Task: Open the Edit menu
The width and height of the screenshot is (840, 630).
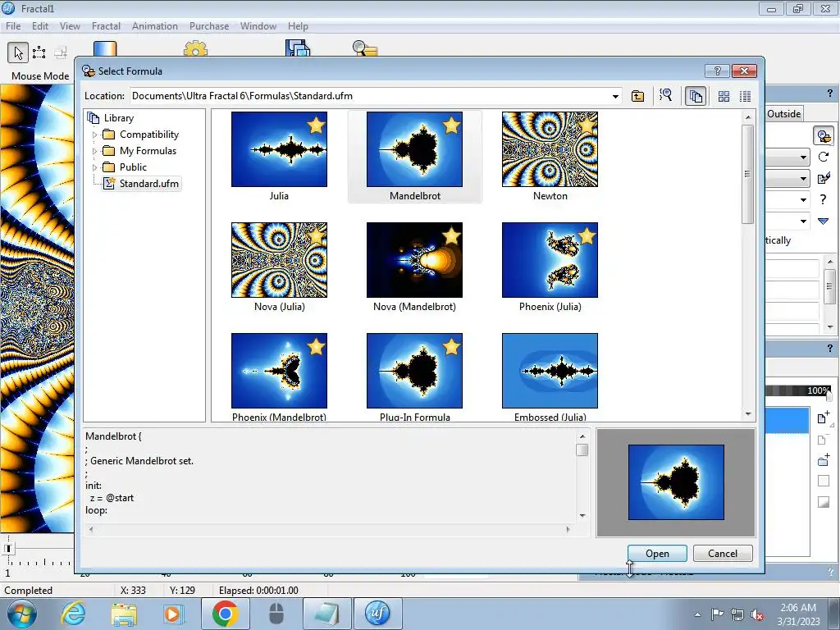Action: click(x=40, y=25)
